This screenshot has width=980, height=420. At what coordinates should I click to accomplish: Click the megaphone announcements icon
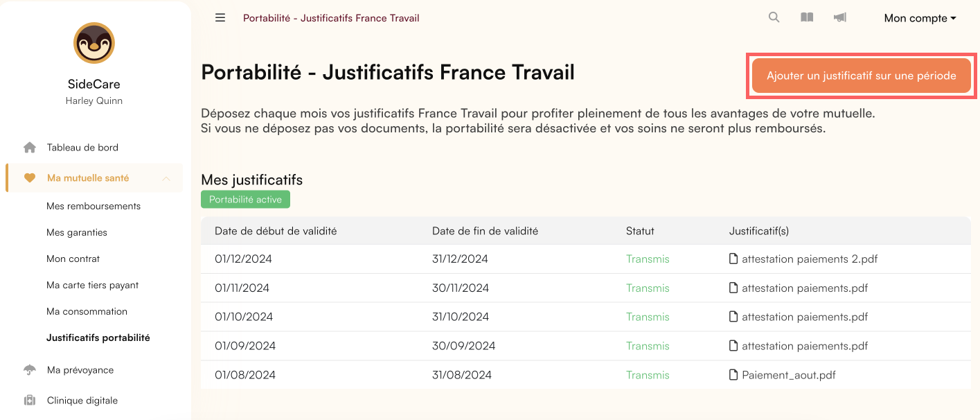coord(840,18)
